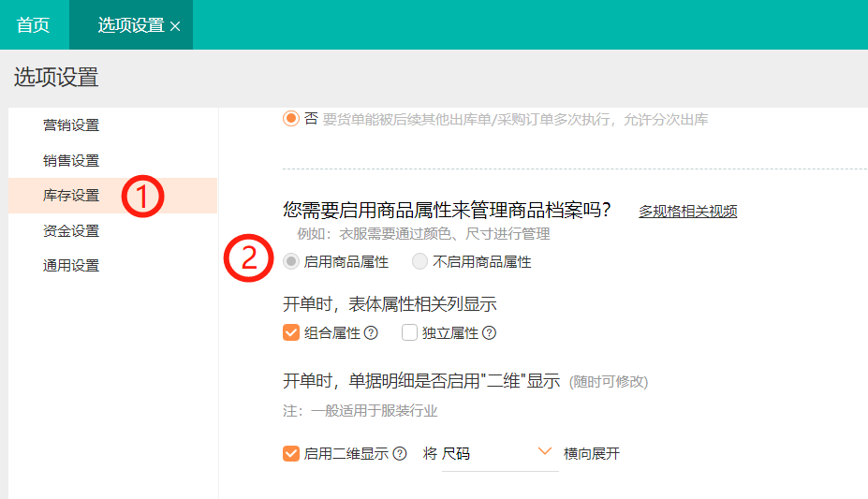Open help icon next to 启用二维显示

(400, 454)
